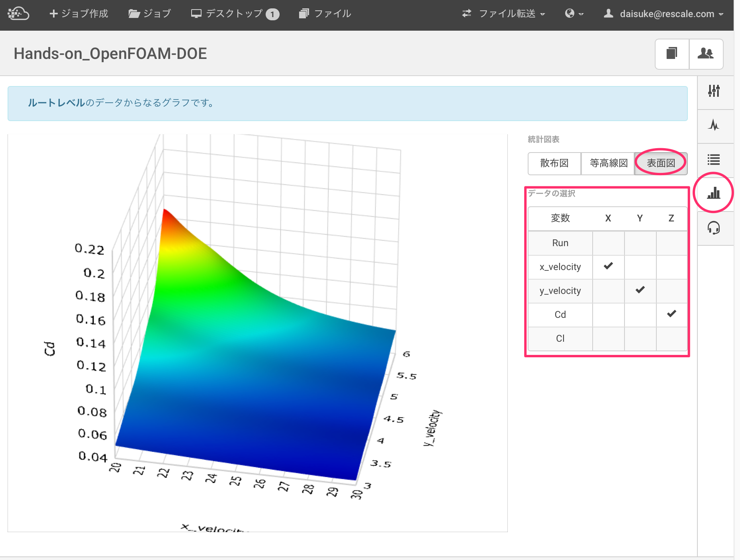Click the y_velocity axis label on graph
Screen dimensions: 740x560
(433, 428)
